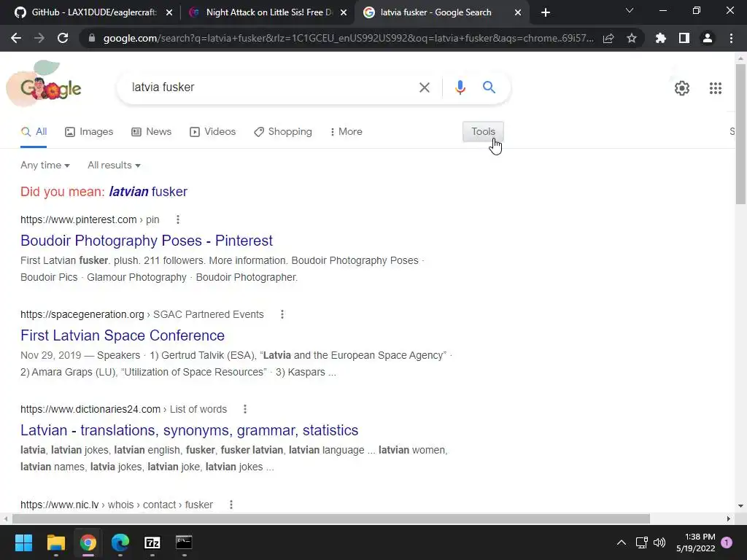
Task: Submit search with the magnifier icon
Action: 489,87
